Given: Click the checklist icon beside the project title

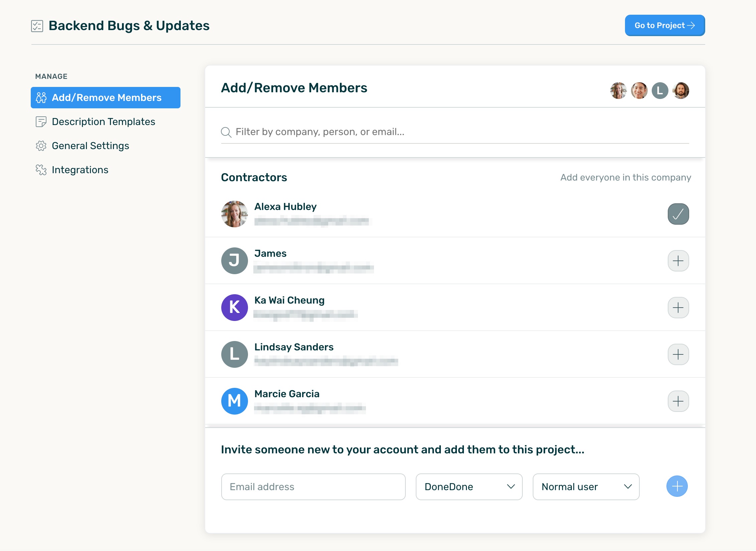Looking at the screenshot, I should tap(37, 26).
